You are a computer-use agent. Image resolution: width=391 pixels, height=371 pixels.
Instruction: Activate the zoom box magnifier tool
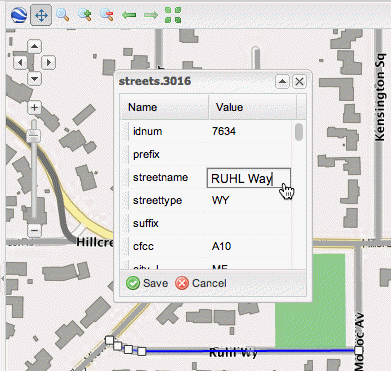(63, 15)
